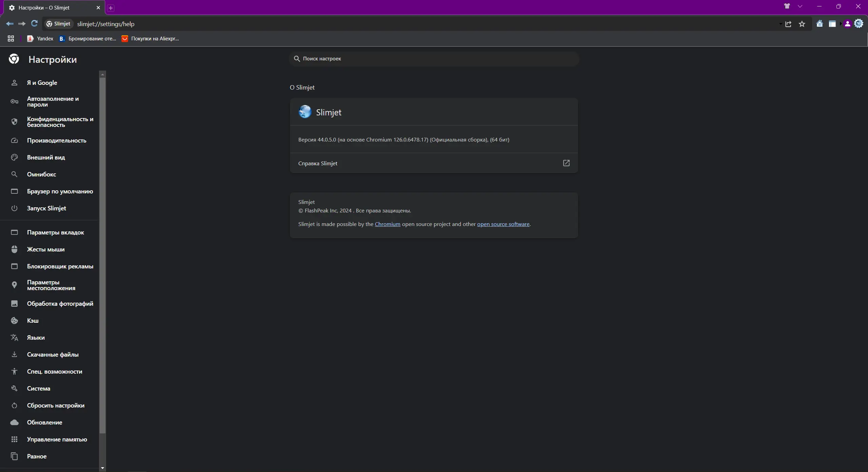Expand the hidden toolbar buttons arrow
The image size is (868, 472).
841,24
